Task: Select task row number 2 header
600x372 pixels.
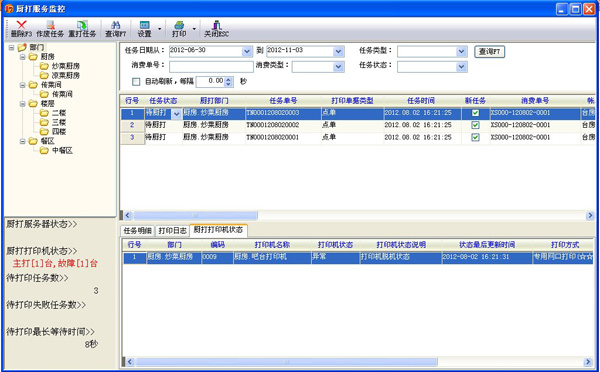Action: click(132, 125)
